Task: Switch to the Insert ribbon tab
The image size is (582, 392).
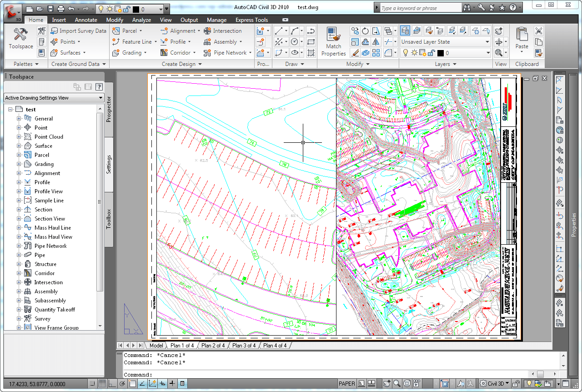Action: tap(59, 20)
